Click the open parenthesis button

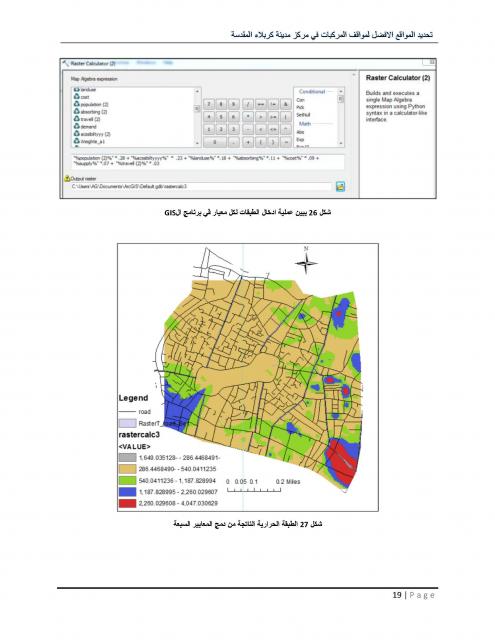click(x=260, y=142)
